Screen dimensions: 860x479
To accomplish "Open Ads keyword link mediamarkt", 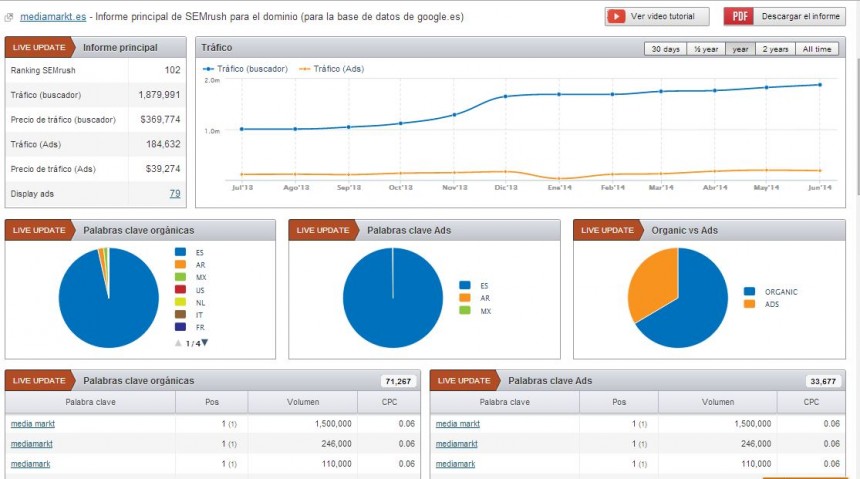I will pyautogui.click(x=457, y=444).
